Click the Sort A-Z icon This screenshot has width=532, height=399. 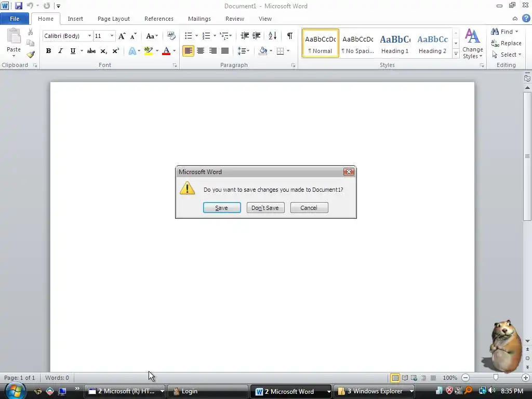[272, 36]
